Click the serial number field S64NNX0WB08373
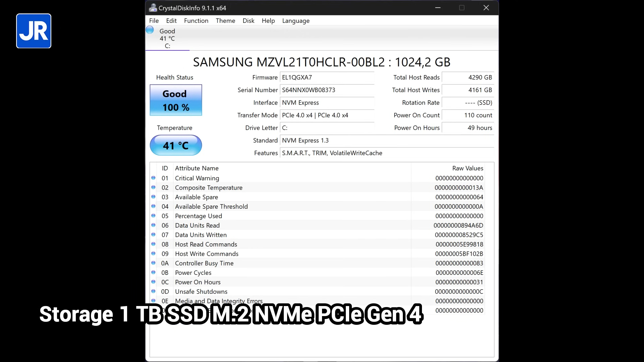This screenshot has height=362, width=644. (x=327, y=90)
